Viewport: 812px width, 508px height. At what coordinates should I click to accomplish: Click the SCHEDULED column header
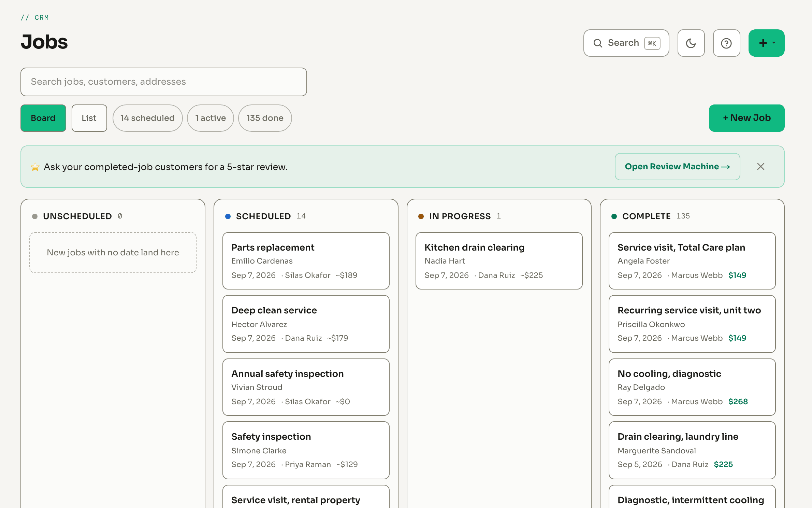(263, 216)
